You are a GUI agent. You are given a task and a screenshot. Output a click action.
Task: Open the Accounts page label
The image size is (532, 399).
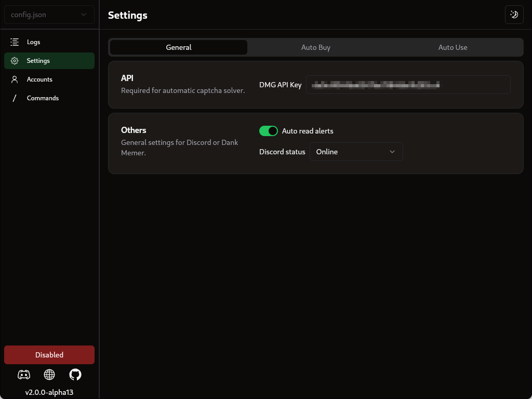click(39, 79)
